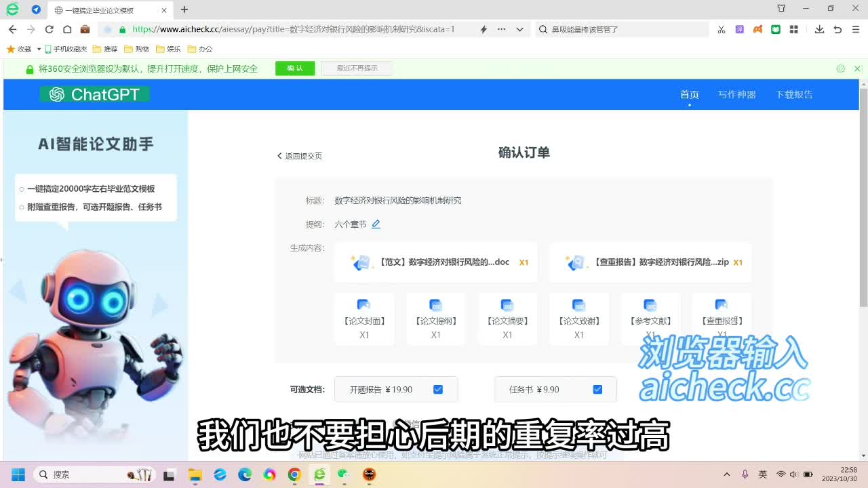
Task: Expand the 收藏 bookmarks dropdown arrow
Action: coord(39,49)
